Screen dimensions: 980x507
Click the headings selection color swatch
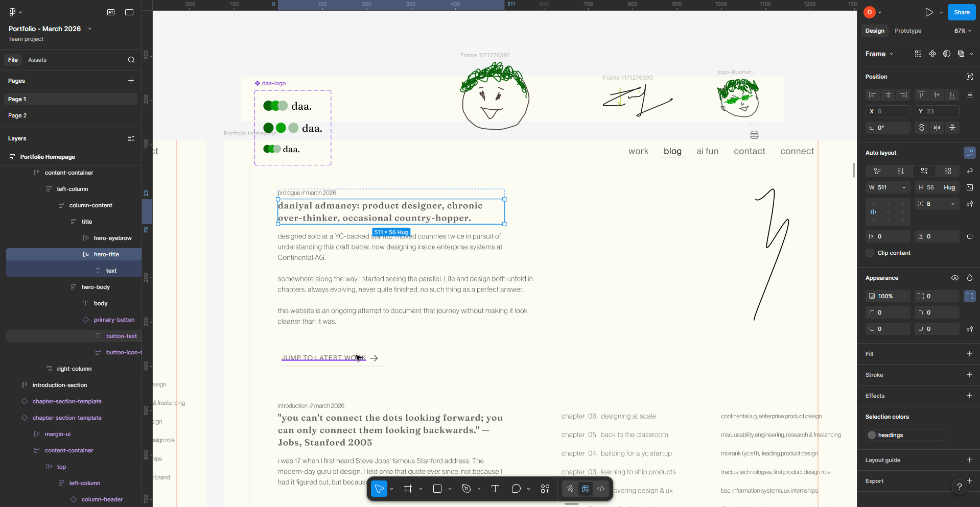tap(871, 435)
